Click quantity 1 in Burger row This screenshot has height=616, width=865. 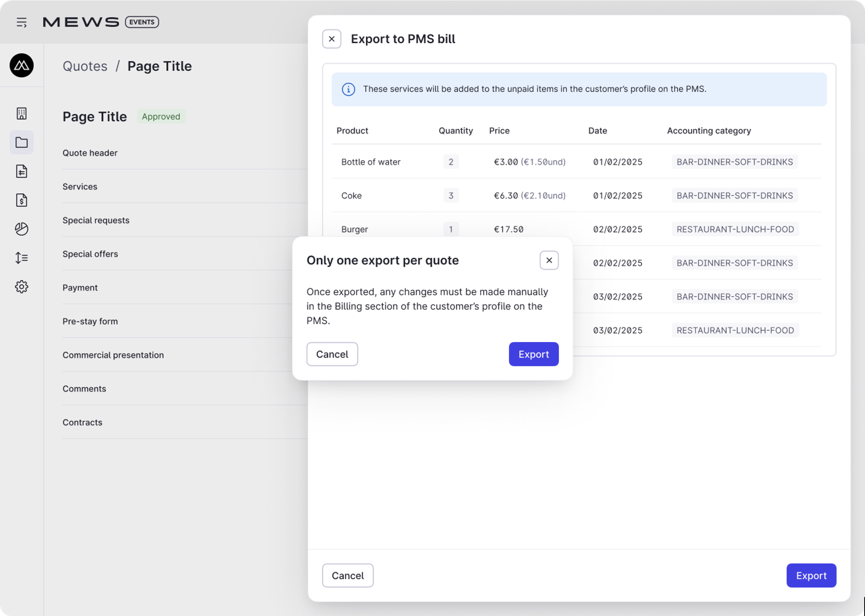tap(451, 229)
